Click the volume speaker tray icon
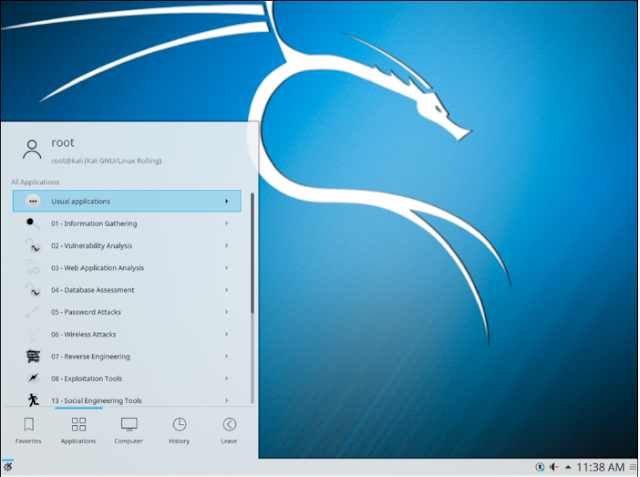Viewport: 640px width, 477px height. click(x=554, y=467)
